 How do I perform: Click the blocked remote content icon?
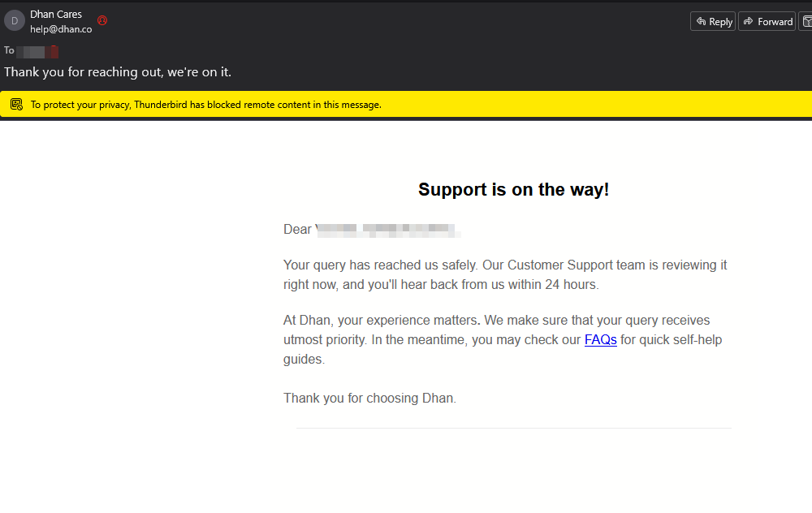click(16, 105)
